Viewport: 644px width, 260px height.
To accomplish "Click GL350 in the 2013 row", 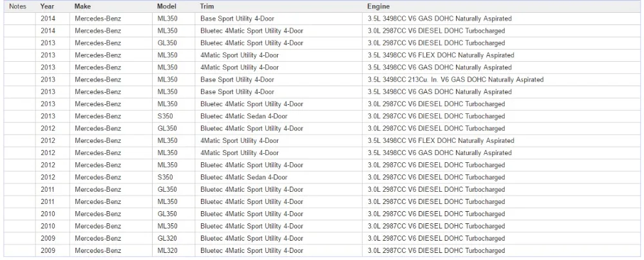I will [167, 43].
